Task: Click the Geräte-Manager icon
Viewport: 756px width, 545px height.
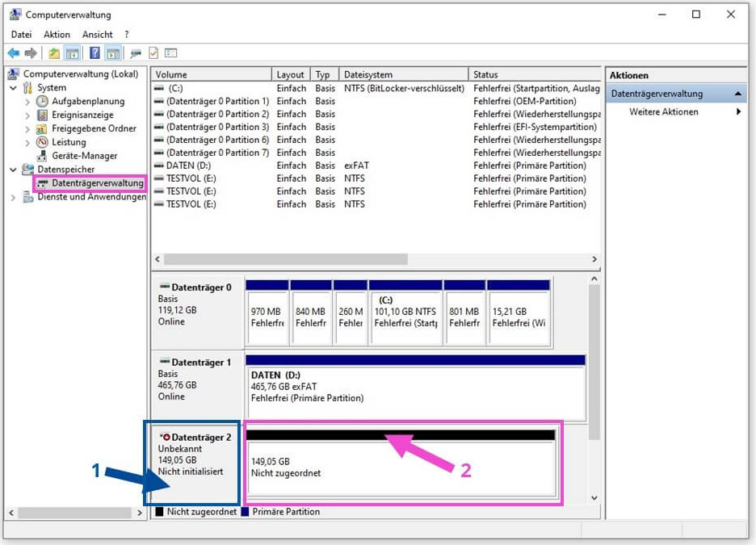Action: (43, 156)
